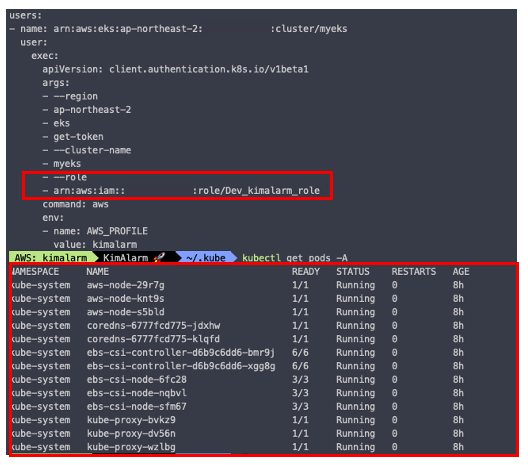
Task: Select the 'ap-northeast-2' argument line
Action: [x=87, y=110]
